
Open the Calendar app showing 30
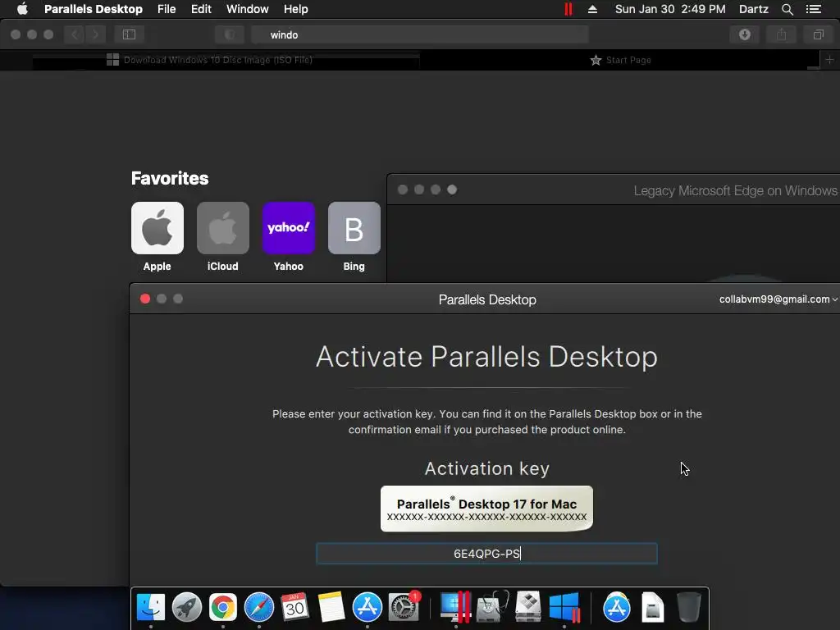coord(294,607)
